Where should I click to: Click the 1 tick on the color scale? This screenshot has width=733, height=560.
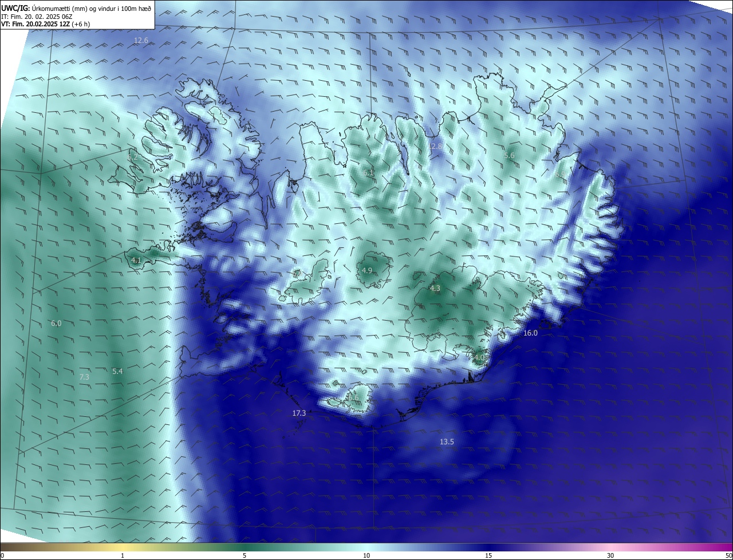pos(123,556)
